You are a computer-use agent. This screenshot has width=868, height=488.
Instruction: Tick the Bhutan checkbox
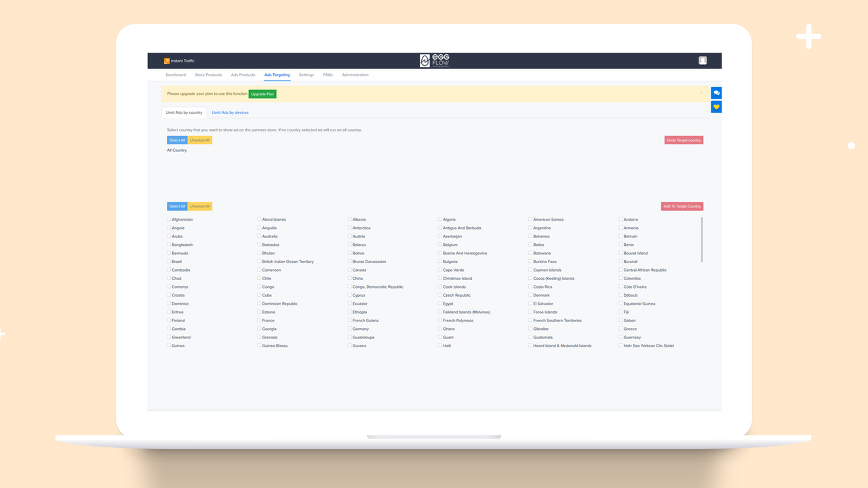(x=259, y=253)
